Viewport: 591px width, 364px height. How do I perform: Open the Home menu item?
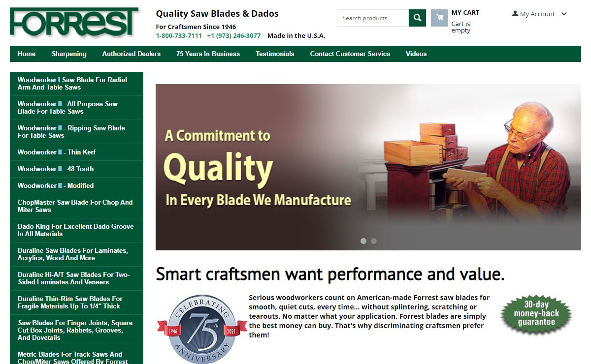click(27, 54)
